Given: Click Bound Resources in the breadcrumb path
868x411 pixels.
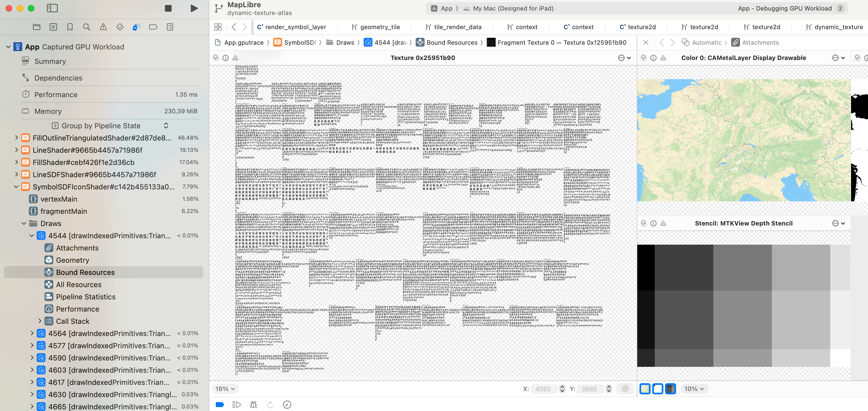Looking at the screenshot, I should 452,42.
